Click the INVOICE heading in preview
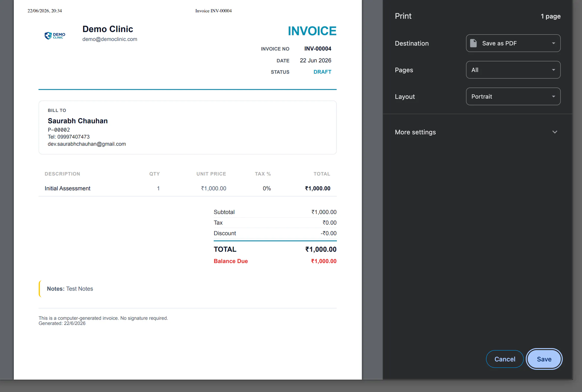Image resolution: width=582 pixels, height=392 pixels. (x=312, y=31)
